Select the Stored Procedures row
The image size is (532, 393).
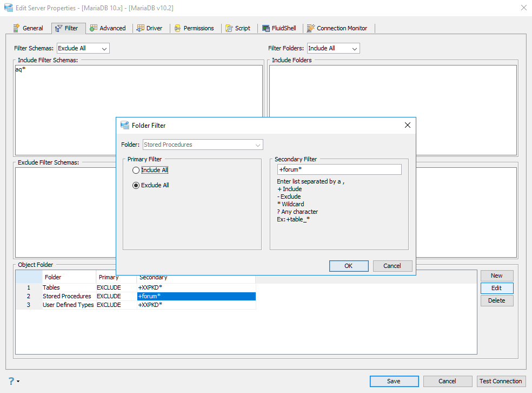136,296
